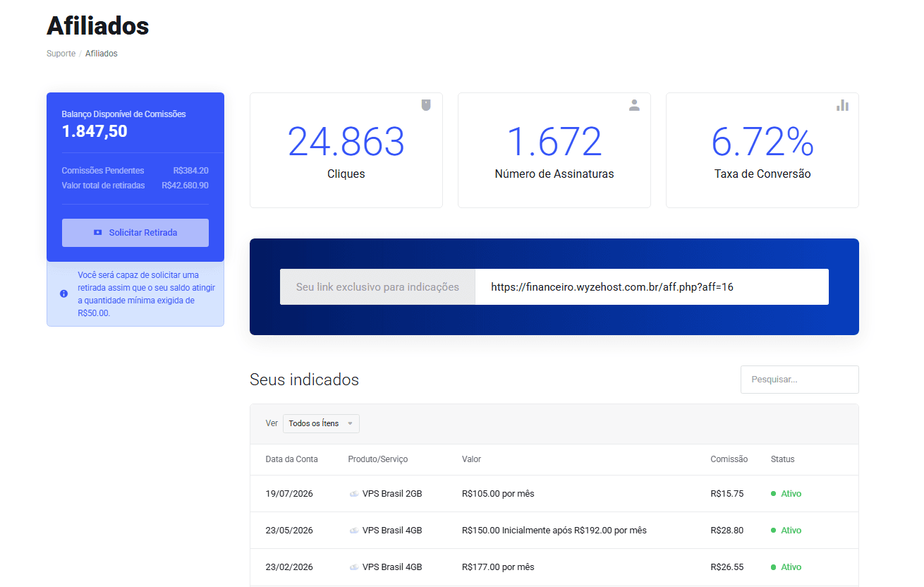Screen dimensions: 924x587
Task: Click the Pesquisar search field
Action: (800, 380)
